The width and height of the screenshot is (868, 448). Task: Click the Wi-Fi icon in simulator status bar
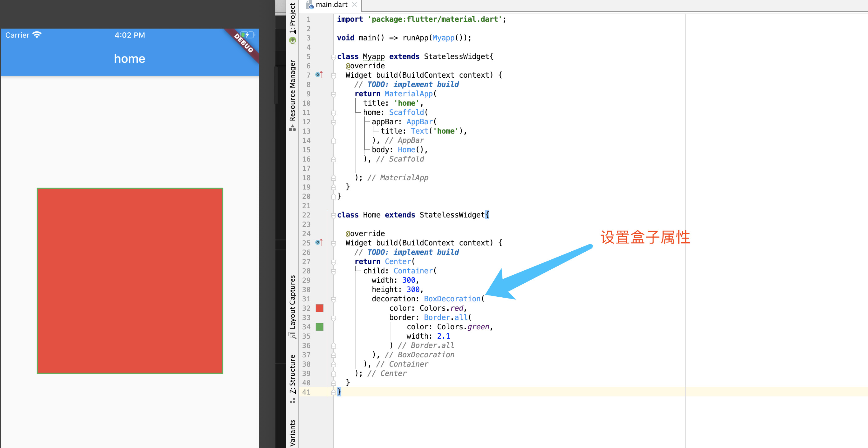(37, 35)
